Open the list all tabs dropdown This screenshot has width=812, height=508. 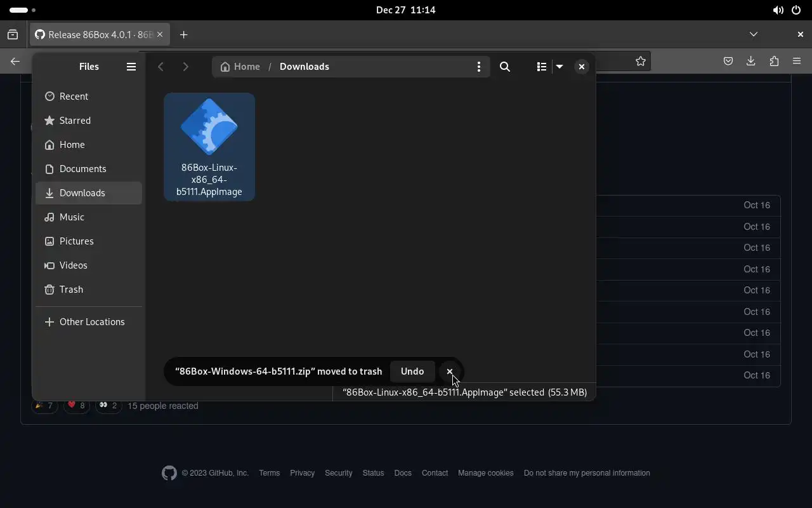(x=754, y=34)
